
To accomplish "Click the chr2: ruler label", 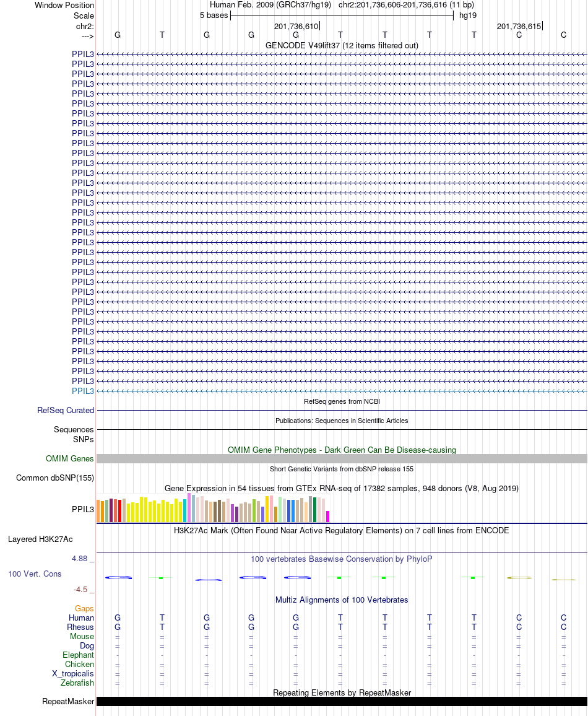I will pos(85,27).
